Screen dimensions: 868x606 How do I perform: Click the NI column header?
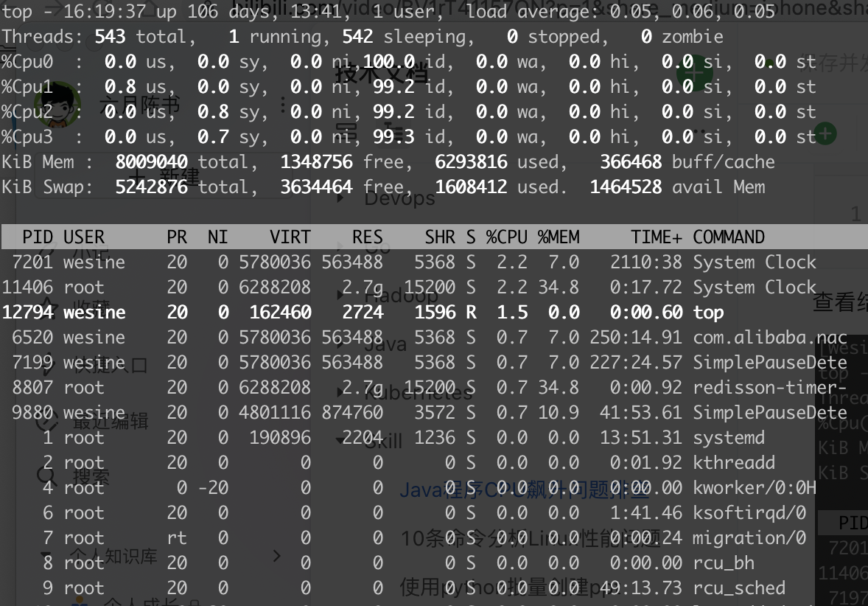click(x=217, y=237)
